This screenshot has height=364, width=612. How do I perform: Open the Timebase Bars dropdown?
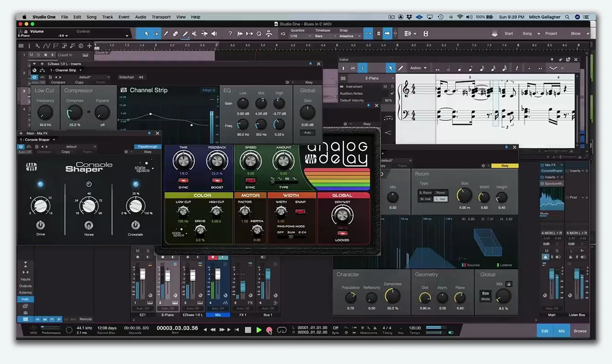(325, 36)
